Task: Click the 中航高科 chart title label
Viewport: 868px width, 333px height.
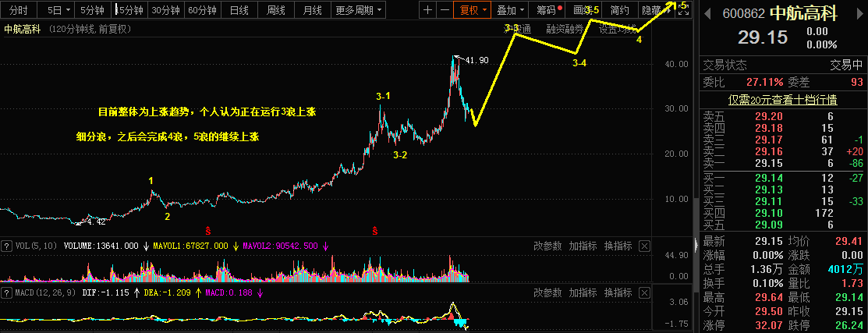Action: (x=23, y=30)
